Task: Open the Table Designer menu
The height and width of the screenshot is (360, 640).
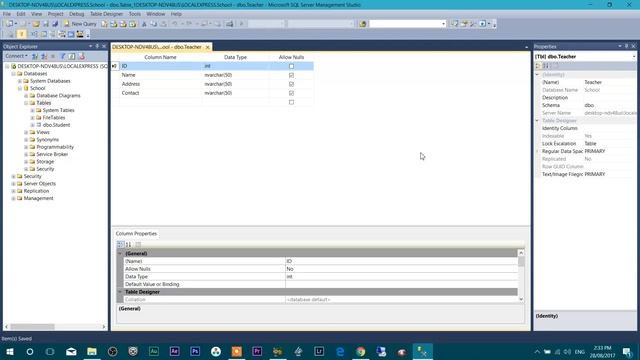Action: (106, 14)
